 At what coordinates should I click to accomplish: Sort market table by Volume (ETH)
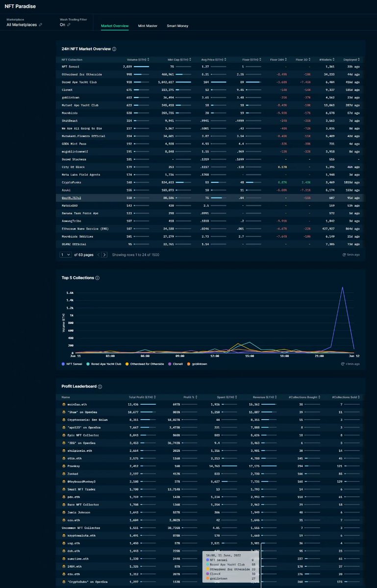[x=137, y=59]
